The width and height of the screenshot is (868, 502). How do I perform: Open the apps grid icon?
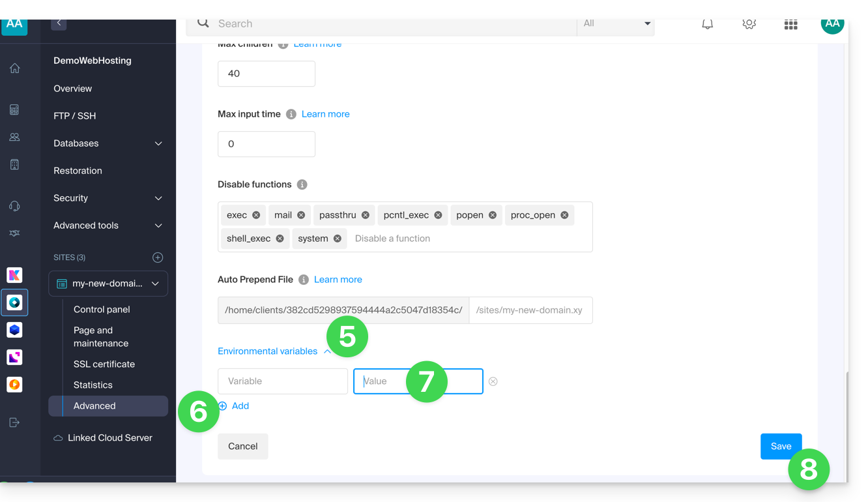(790, 25)
